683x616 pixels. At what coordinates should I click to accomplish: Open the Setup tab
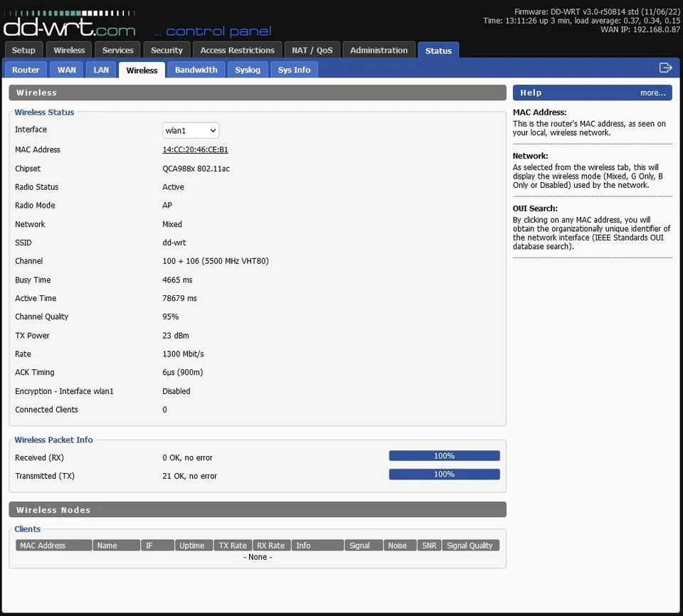point(23,51)
